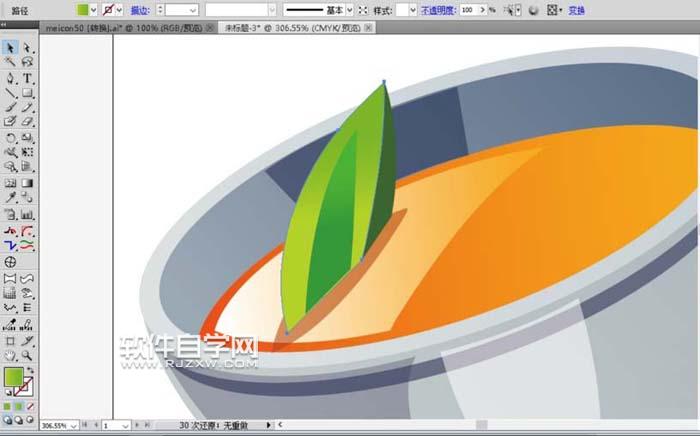Open the stroke weight dropdown
Screen dimensions: 700x436
193,10
